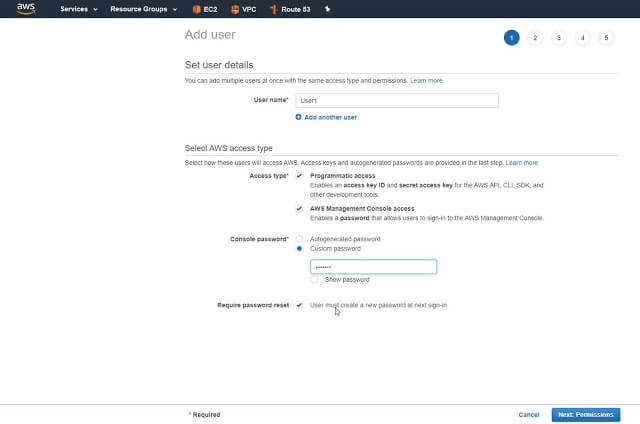Expand the Resource Groups dropdown
The image size is (640, 424).
pyautogui.click(x=148, y=9)
